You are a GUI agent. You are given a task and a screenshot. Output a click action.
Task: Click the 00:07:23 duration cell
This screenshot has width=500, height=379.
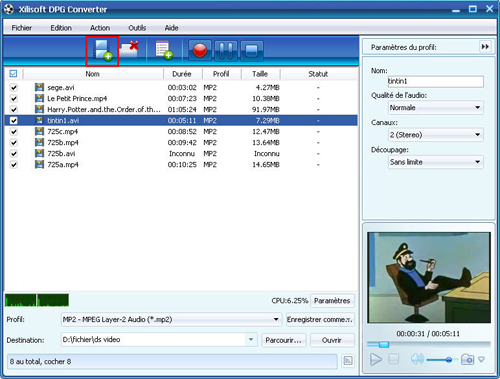(x=182, y=99)
